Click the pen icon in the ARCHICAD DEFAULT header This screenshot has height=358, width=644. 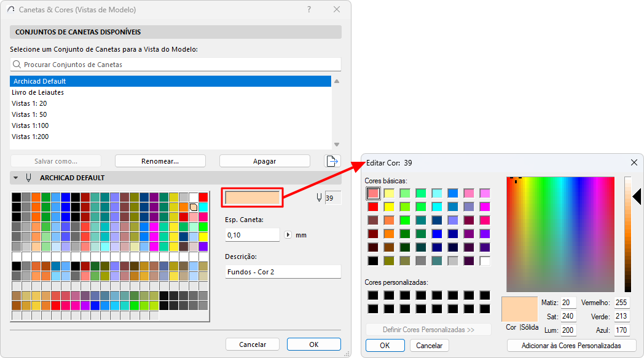point(29,178)
